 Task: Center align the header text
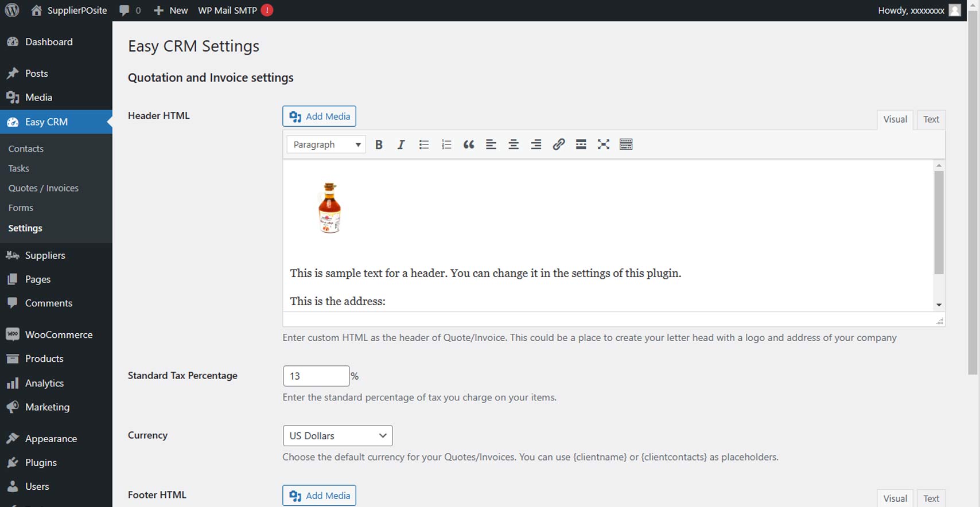tap(514, 145)
